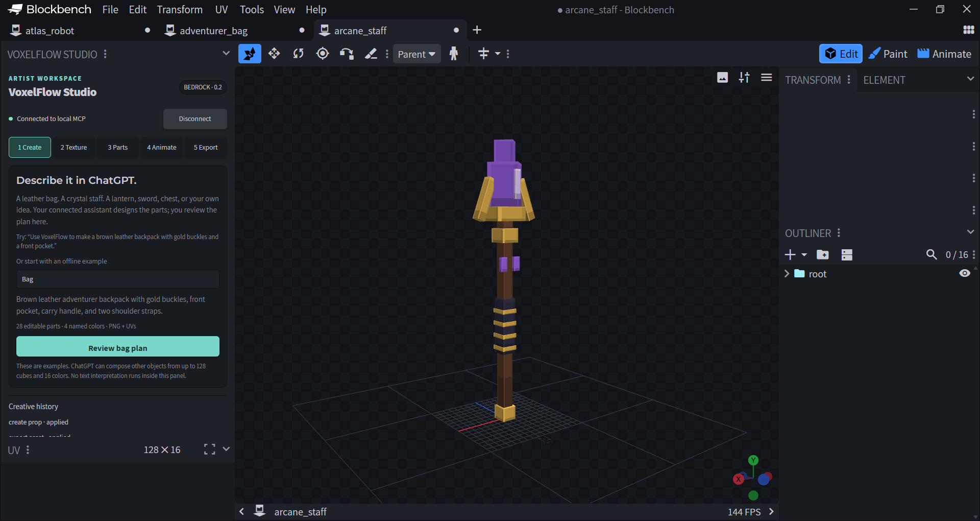Go to next viewport arrow by FPS
Image resolution: width=980 pixels, height=521 pixels.
[x=771, y=512]
